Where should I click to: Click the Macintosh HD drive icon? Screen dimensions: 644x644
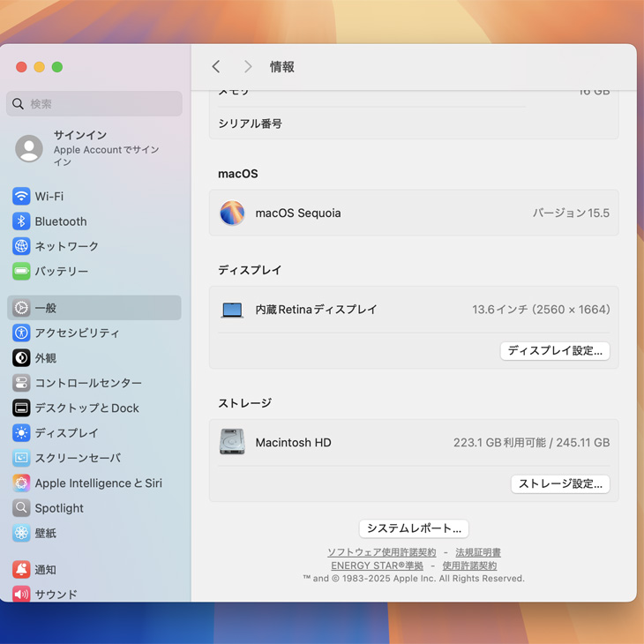click(x=232, y=442)
